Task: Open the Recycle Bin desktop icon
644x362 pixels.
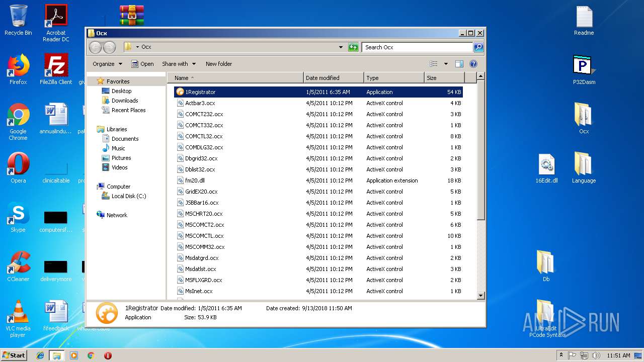Action: tap(18, 20)
